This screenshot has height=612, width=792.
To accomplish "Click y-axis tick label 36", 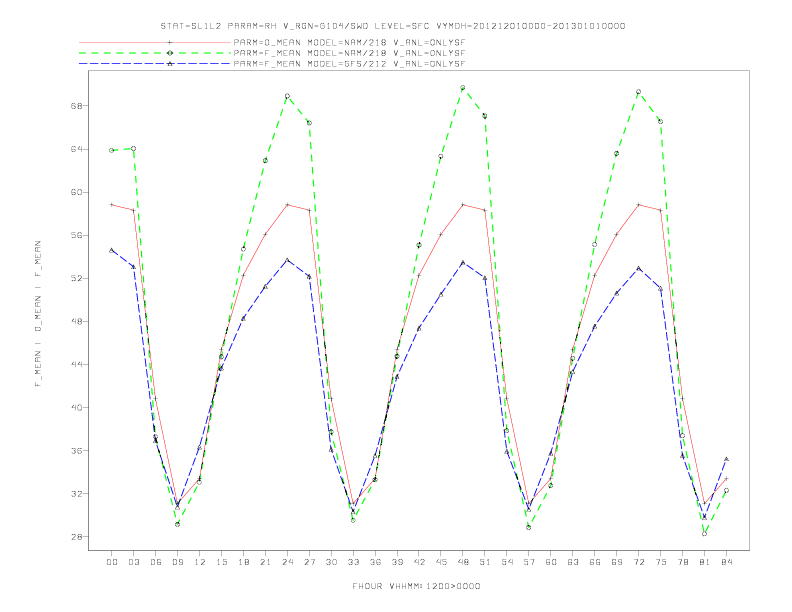I will click(x=76, y=450).
